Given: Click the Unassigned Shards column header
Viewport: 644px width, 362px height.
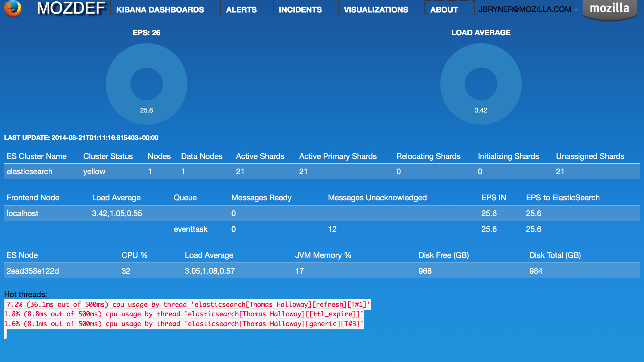Looking at the screenshot, I should click(590, 156).
